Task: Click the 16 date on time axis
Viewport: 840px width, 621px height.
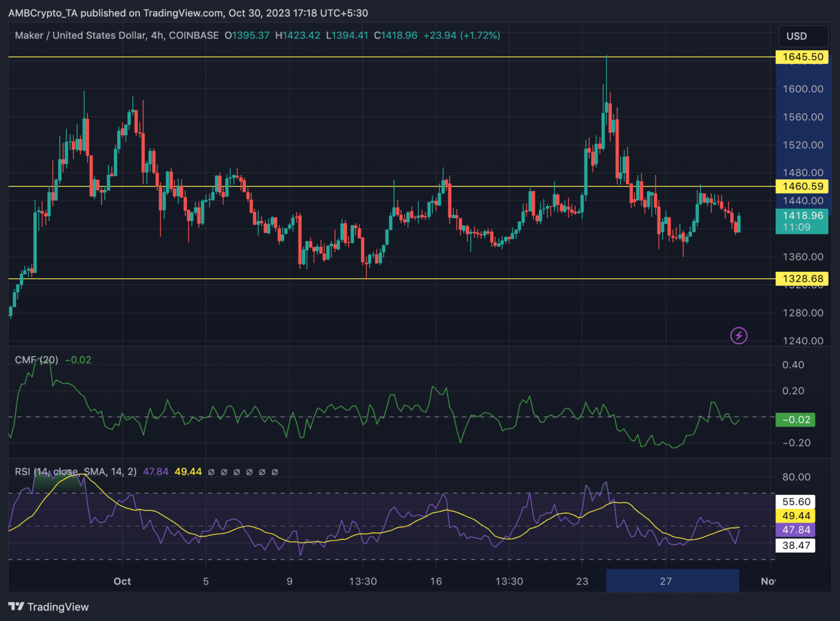Action: (x=436, y=581)
